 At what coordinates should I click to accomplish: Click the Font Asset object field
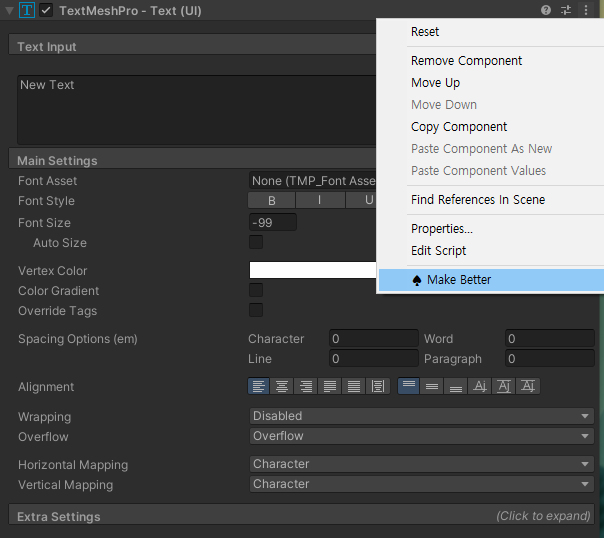312,181
